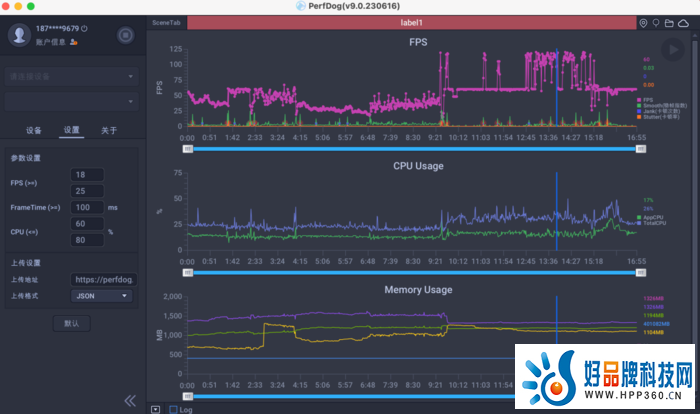The width and height of the screenshot is (700, 414).
Task: Open the 请连接设备 device dropdown
Action: tap(71, 76)
